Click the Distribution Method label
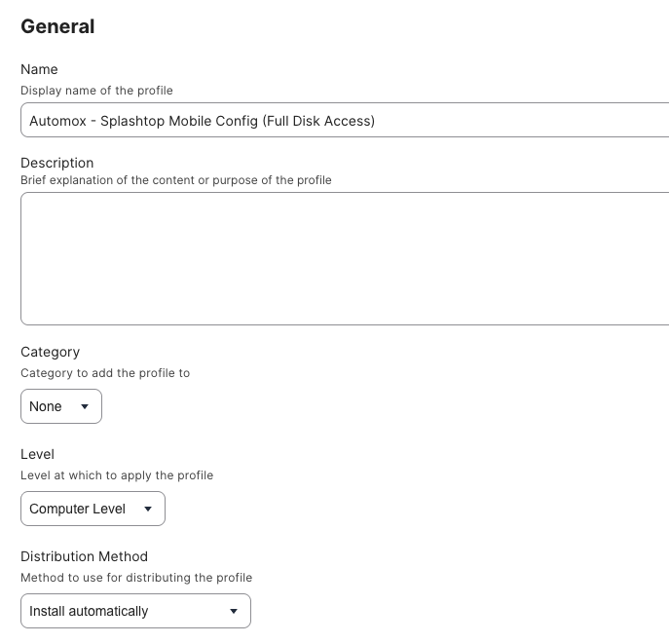This screenshot has width=669, height=644. point(84,556)
